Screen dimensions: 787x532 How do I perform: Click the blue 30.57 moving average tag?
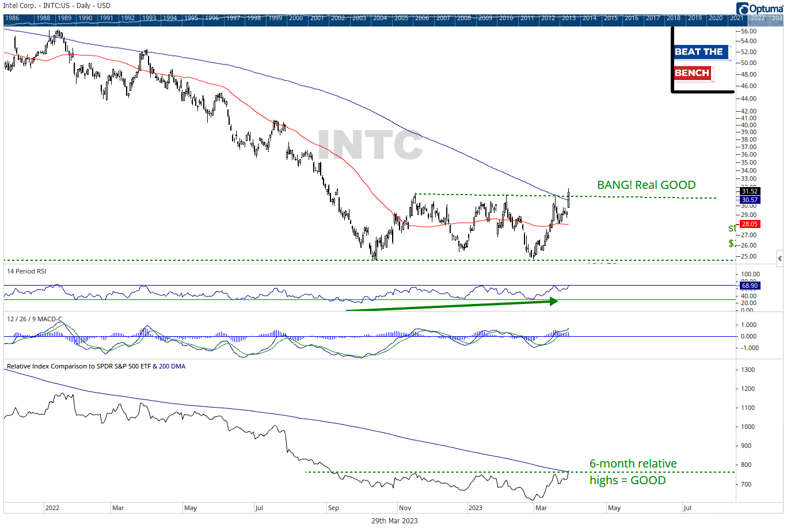coord(750,200)
